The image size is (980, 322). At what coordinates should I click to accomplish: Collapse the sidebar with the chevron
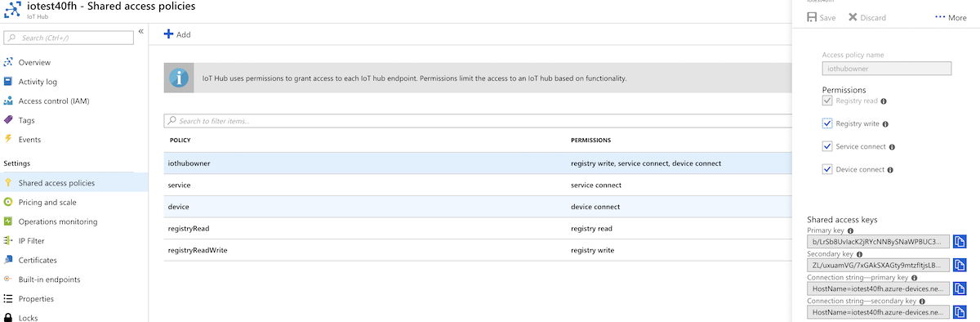coord(140,31)
